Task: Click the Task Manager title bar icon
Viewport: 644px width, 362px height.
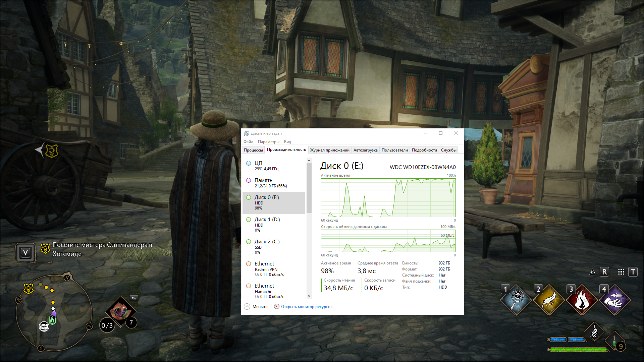Action: tap(247, 133)
